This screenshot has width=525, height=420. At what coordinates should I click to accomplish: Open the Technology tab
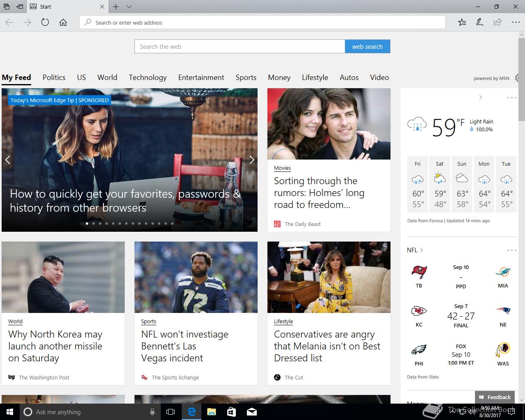click(148, 78)
